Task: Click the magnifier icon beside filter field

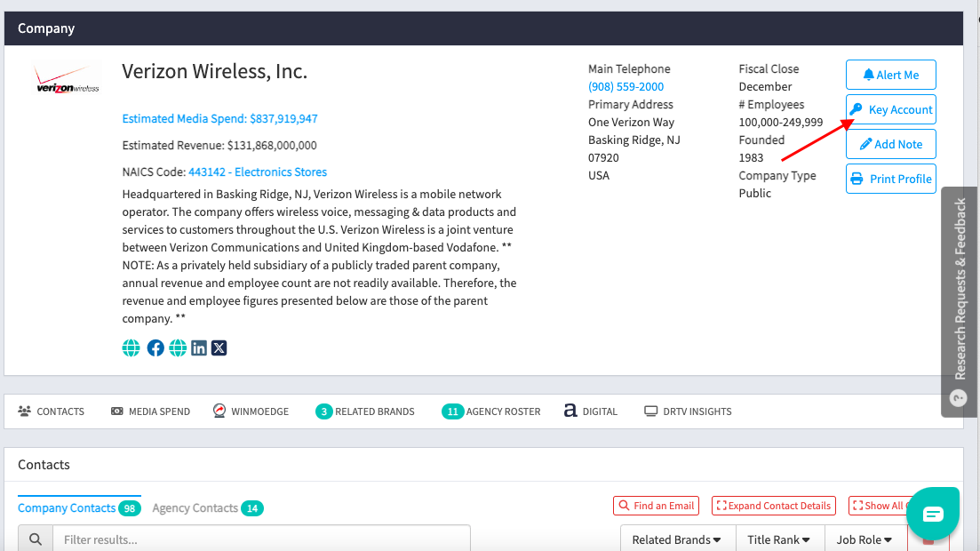Action: tap(36, 539)
